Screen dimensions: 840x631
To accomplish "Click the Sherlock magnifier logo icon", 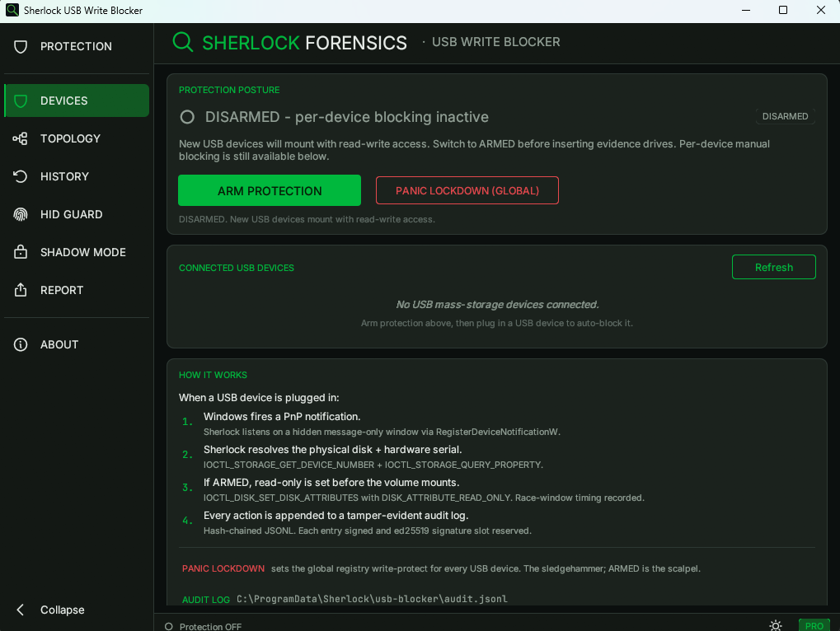I will 183,42.
